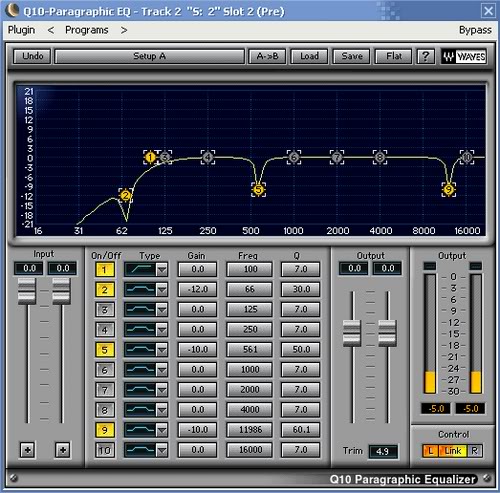
Task: Enable band 8
Action: pyautogui.click(x=105, y=410)
